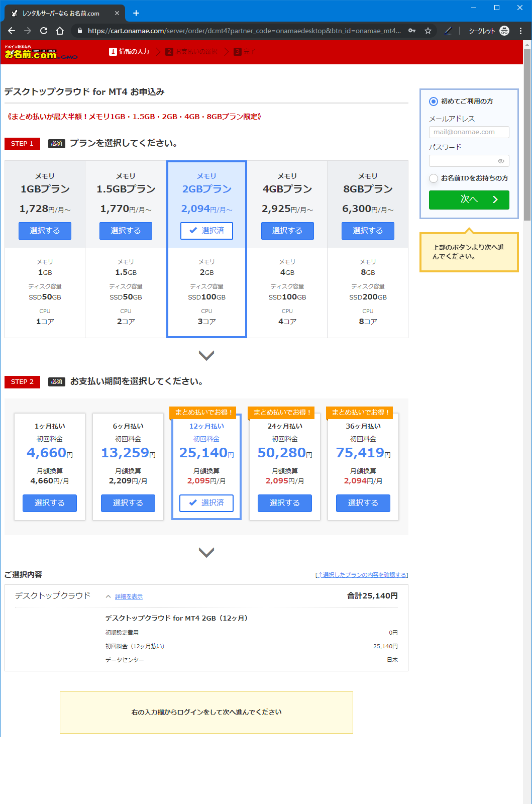Select the 24ヶ月払い payment period
The height and width of the screenshot is (804, 532).
[285, 503]
